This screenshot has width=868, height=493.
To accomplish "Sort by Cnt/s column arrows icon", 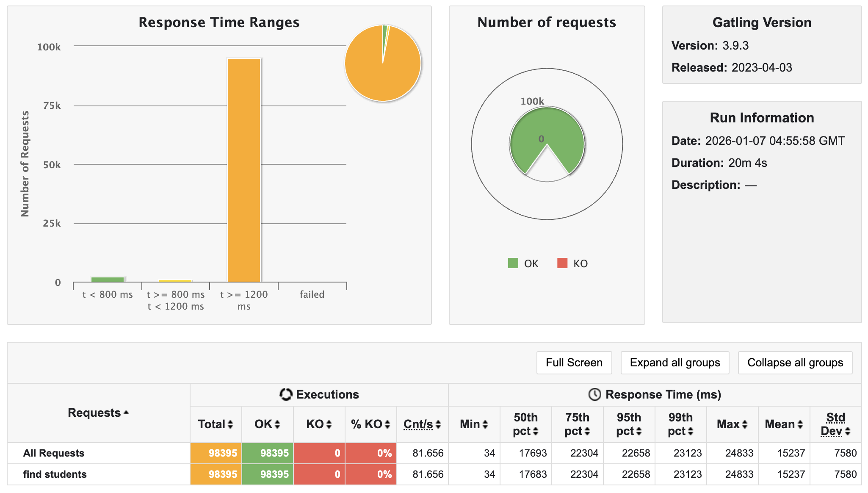I will (438, 424).
